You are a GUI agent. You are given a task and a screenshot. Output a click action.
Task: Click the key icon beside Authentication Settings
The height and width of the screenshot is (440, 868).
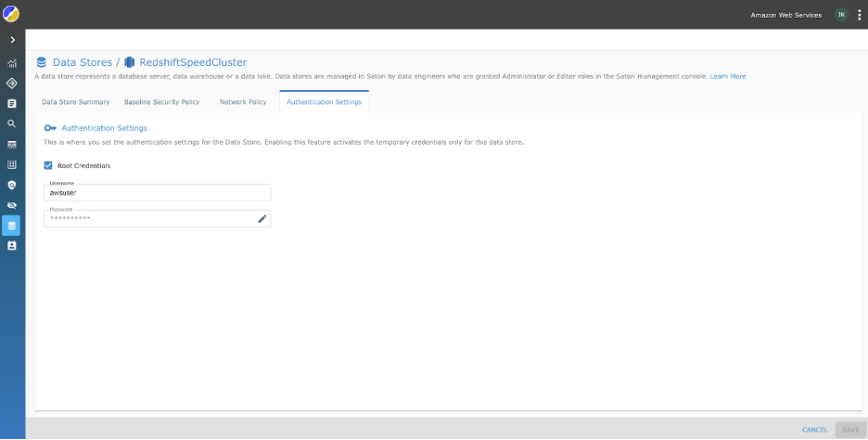(50, 128)
